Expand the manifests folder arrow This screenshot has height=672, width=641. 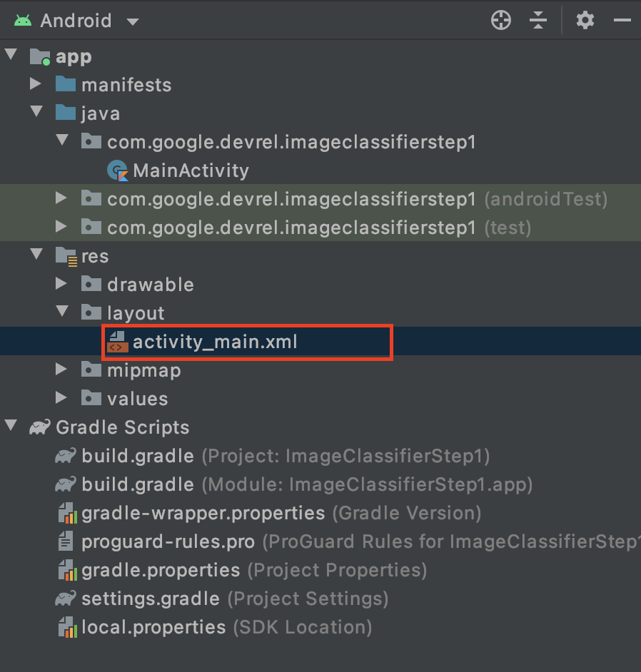[x=36, y=85]
